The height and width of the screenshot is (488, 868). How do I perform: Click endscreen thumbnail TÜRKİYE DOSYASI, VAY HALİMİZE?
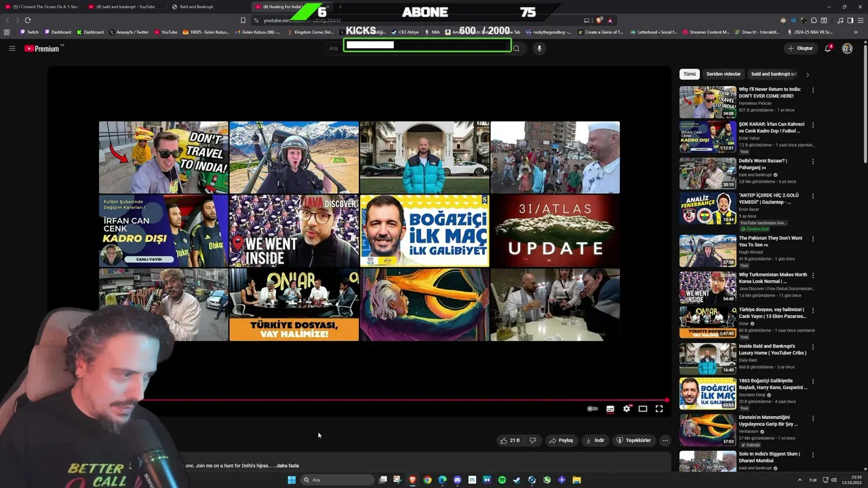[x=294, y=304]
